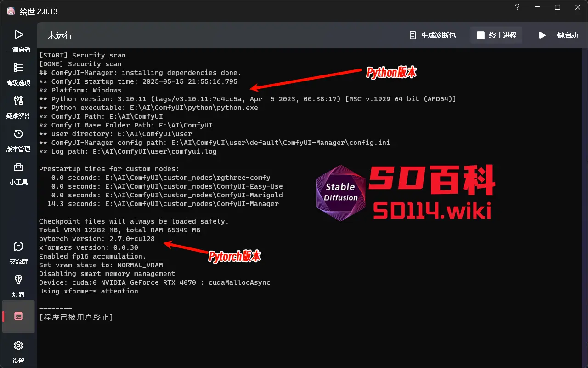
Task: Click the 未运行 status heading
Action: click(x=60, y=35)
